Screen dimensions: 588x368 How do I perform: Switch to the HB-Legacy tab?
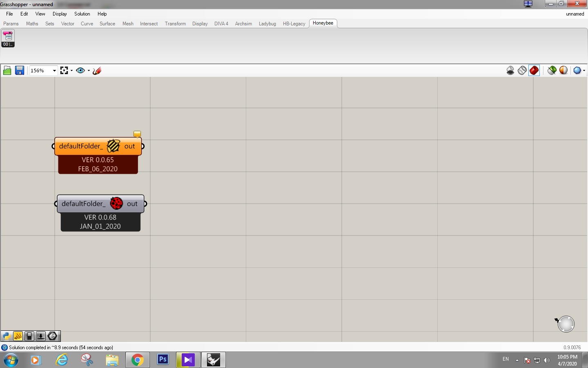tap(294, 24)
